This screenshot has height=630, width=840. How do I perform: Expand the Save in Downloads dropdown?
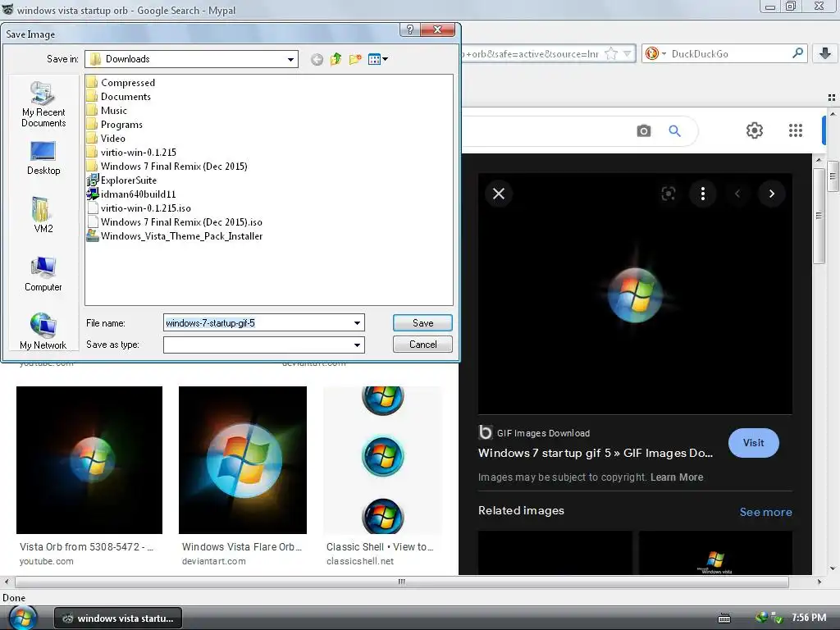click(290, 59)
